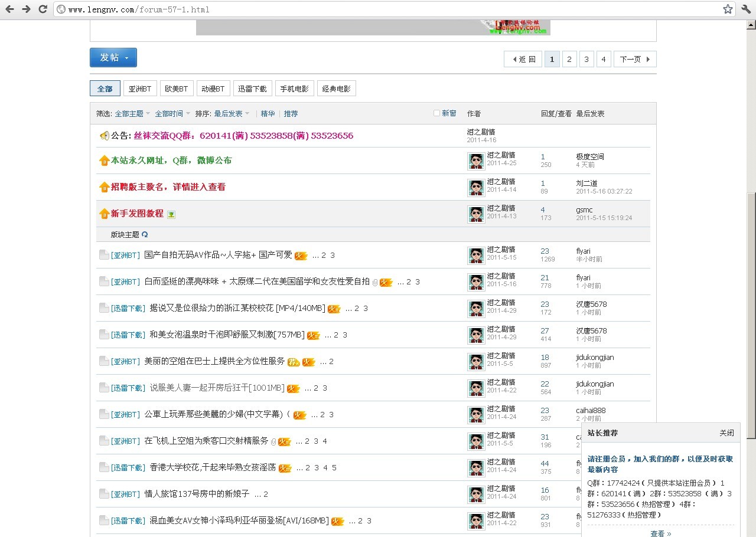Click the paperclip attachment icon on the 太原煤二代 thread
This screenshot has width=756, height=537.
374,282
